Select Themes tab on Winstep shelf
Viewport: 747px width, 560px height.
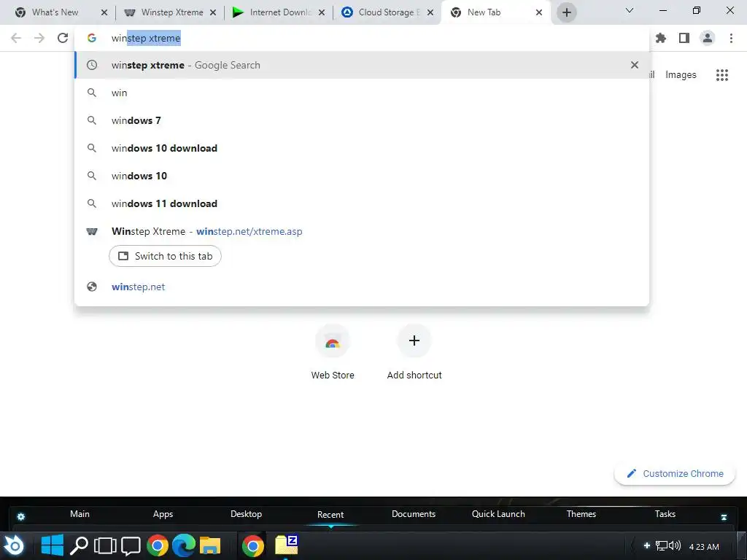click(x=581, y=514)
